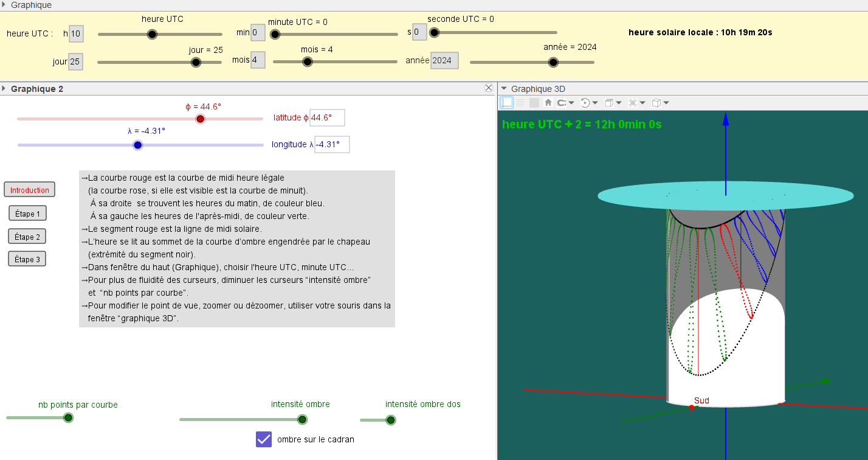Click the clipping box icon
Viewport: 868px width, 460px height.
coord(633,103)
